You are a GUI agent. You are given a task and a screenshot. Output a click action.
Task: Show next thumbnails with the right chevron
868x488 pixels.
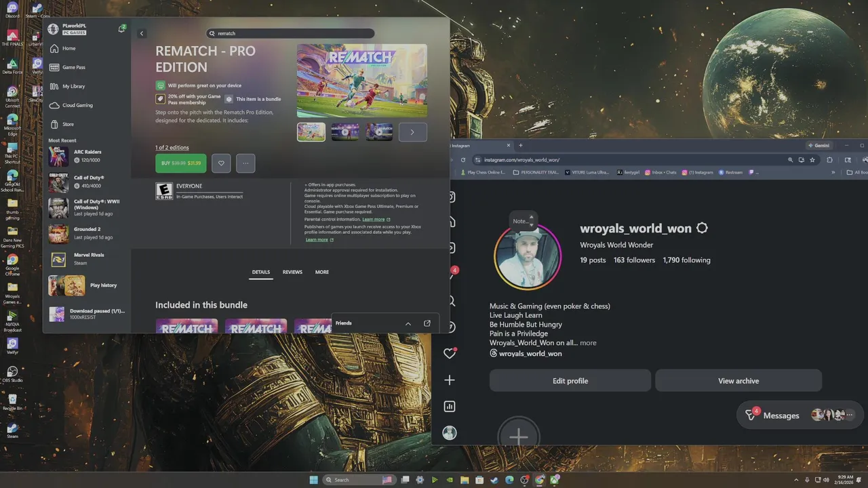[x=413, y=132]
